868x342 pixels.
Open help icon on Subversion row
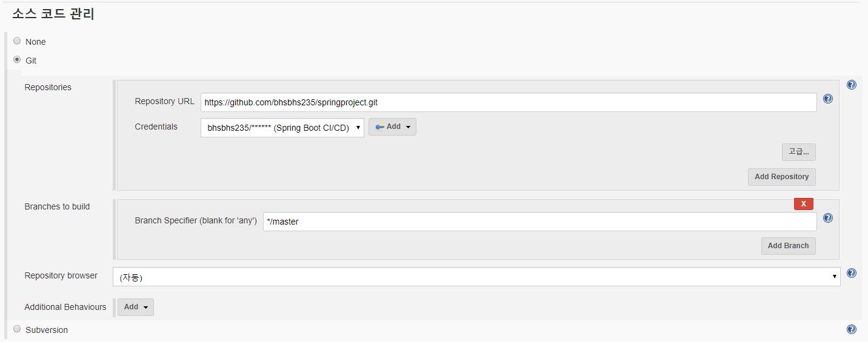851,329
